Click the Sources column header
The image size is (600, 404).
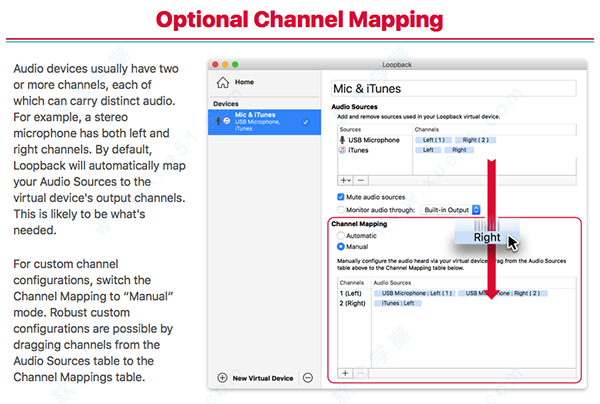click(x=350, y=129)
